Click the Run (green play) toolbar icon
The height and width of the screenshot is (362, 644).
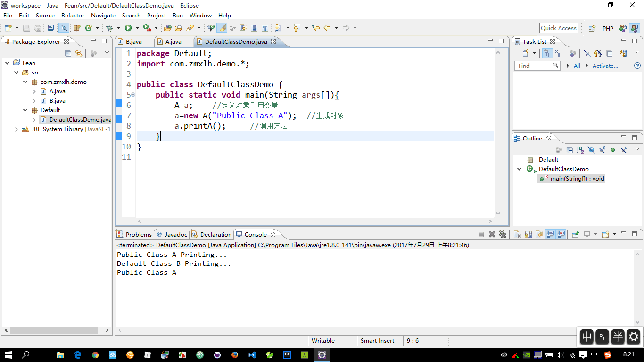point(128,28)
